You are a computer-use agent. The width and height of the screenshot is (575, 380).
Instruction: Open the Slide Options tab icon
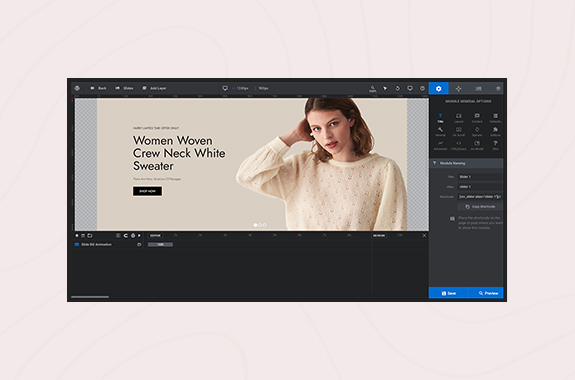click(x=478, y=88)
